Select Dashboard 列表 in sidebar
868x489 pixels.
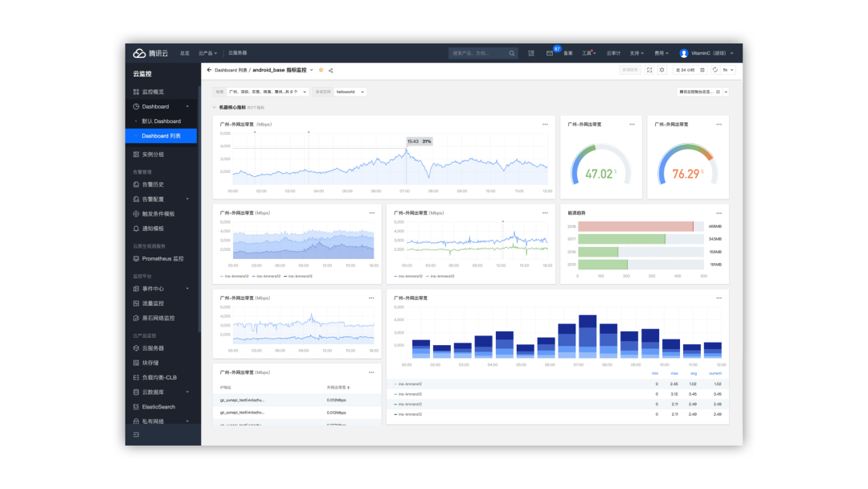[x=161, y=136]
